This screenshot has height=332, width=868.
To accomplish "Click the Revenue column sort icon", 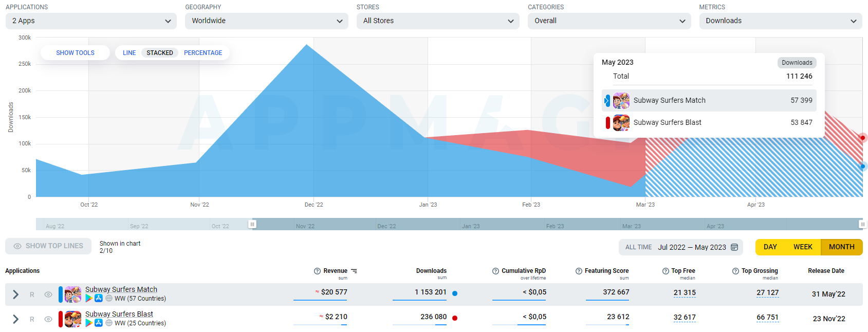I will [354, 271].
